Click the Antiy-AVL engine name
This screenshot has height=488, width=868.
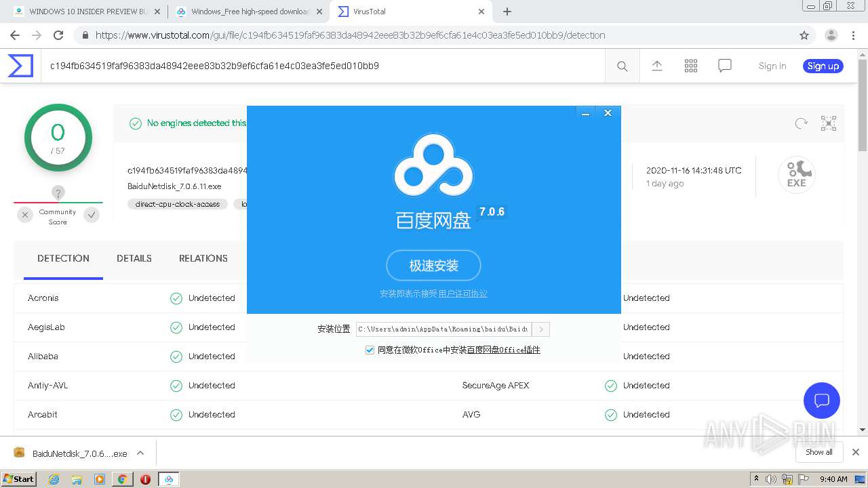(47, 385)
